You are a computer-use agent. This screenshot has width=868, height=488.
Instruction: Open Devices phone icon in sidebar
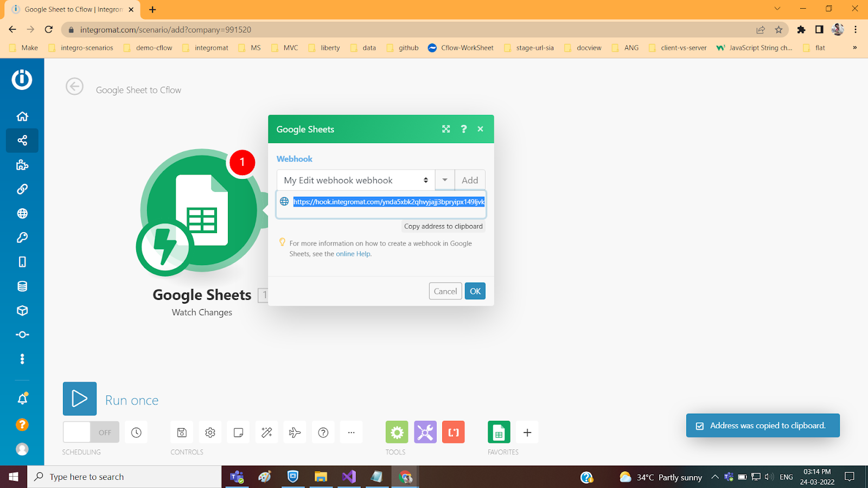(x=22, y=262)
